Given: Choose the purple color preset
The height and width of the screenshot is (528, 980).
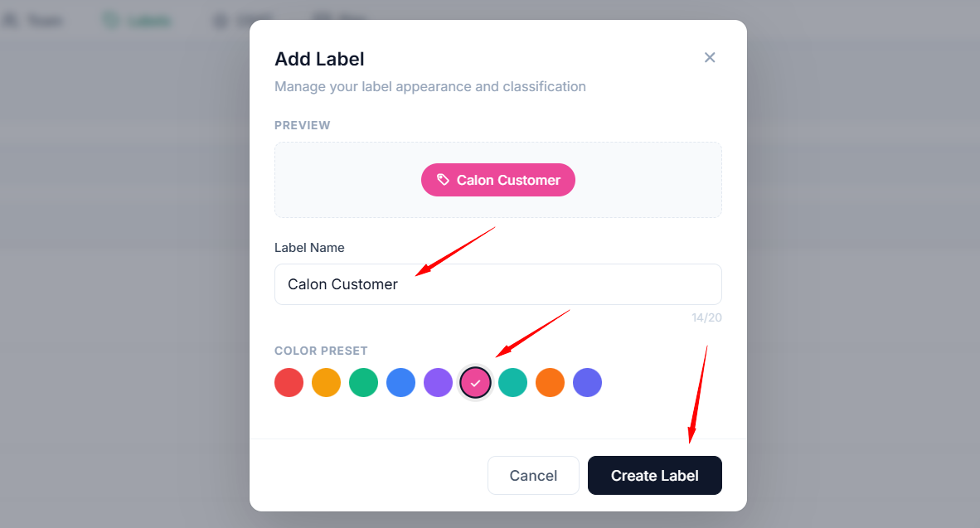Looking at the screenshot, I should pos(438,382).
